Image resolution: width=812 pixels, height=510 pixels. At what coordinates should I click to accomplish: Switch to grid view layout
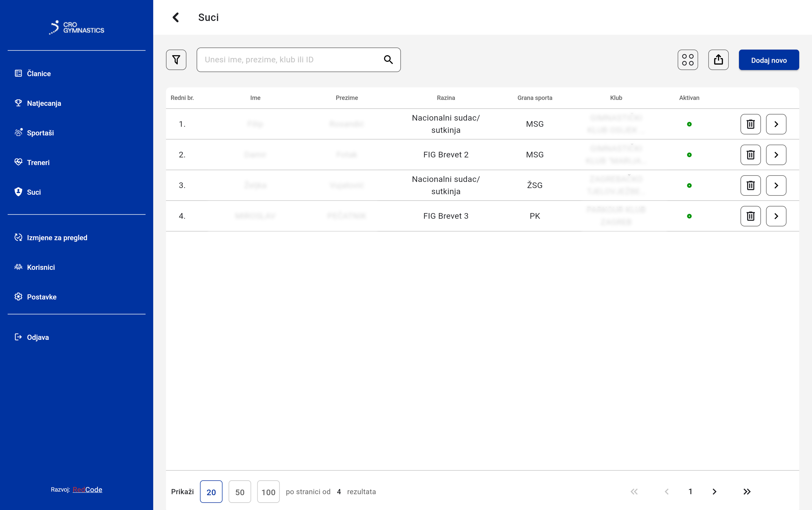pyautogui.click(x=688, y=60)
